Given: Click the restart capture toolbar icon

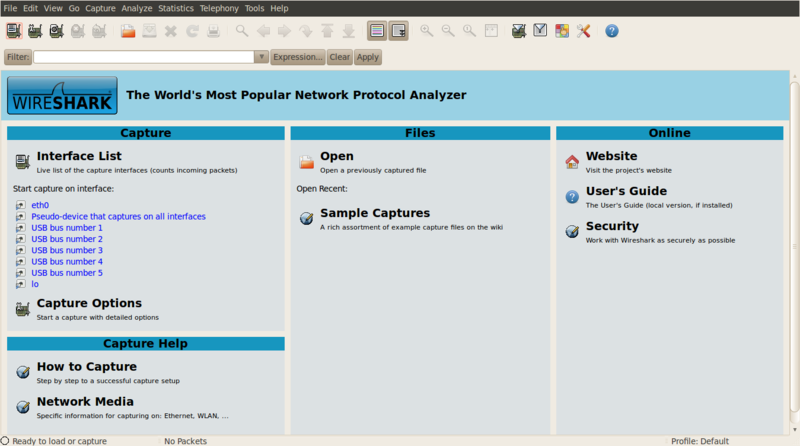Looking at the screenshot, I should tap(99, 31).
